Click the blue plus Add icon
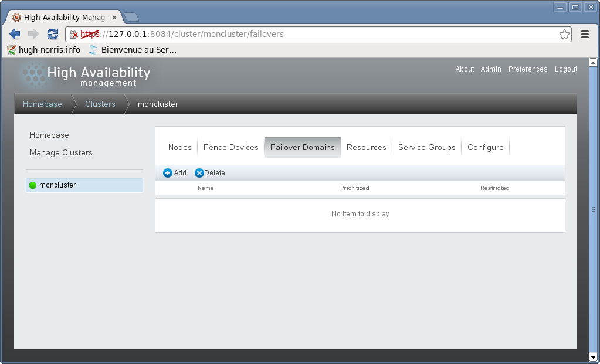The image size is (600, 364). click(168, 173)
